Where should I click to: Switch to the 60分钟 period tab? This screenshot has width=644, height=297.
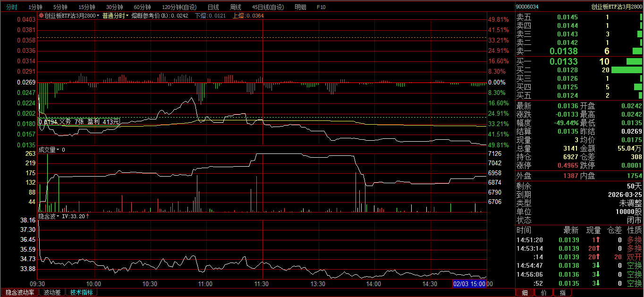pyautogui.click(x=142, y=7)
